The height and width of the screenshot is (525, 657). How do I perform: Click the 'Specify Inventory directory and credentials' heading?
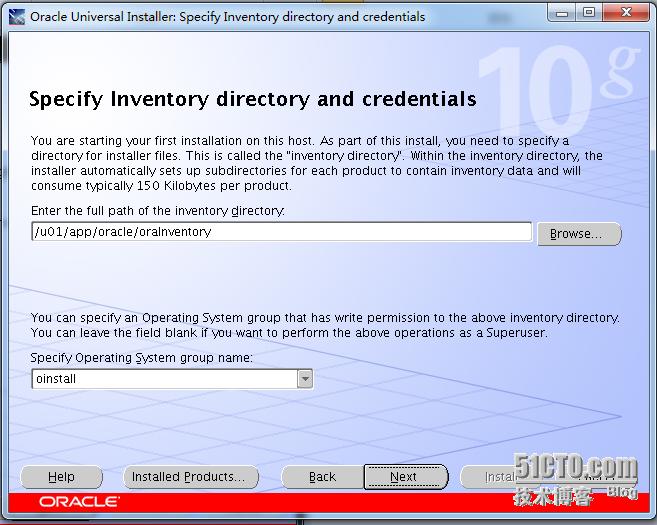(x=253, y=99)
